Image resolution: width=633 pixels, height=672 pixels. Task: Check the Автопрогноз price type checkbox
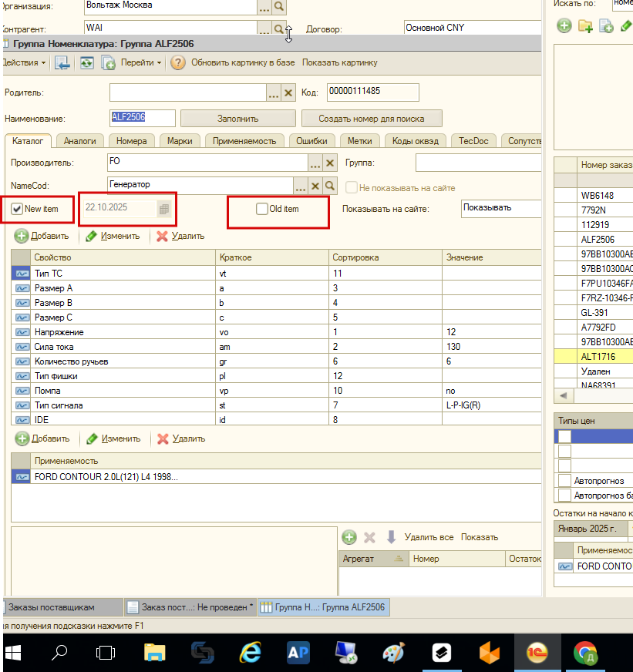pos(564,480)
